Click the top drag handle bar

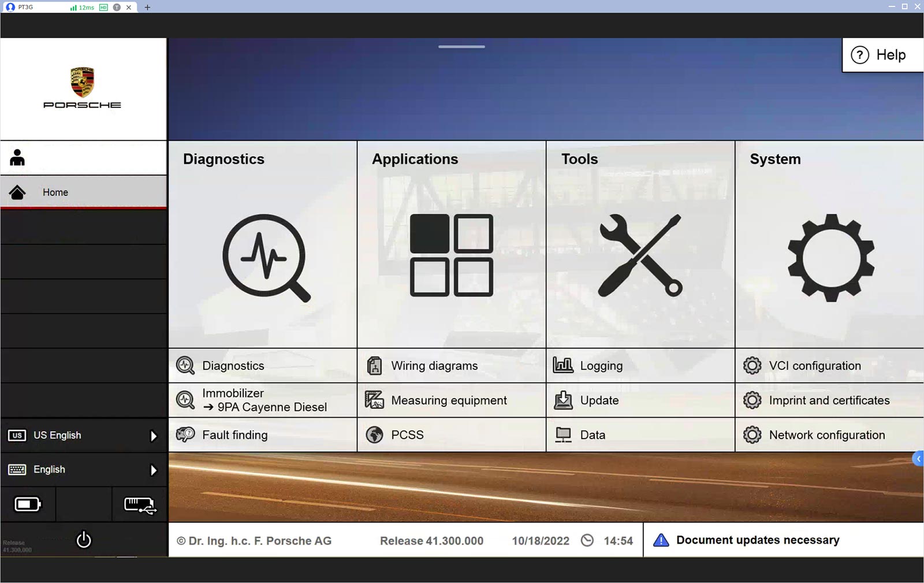coord(461,47)
